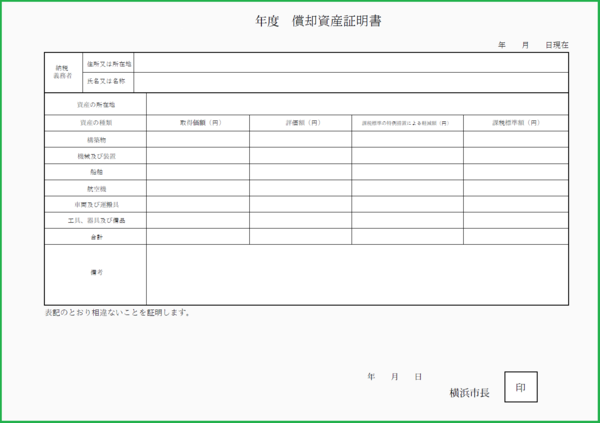This screenshot has height=423, width=600.
Task: Click the 課税標準の特例措置による軽減額（円） header
Action: click(406, 123)
